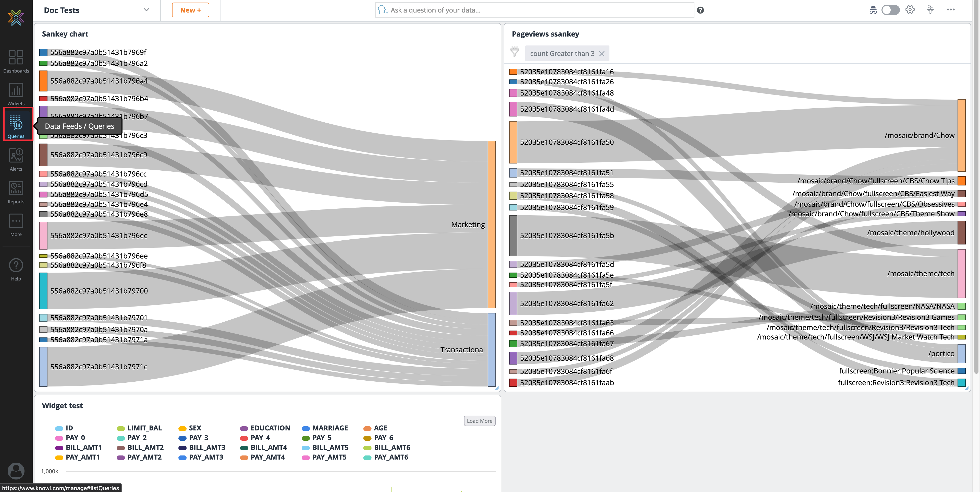
Task: Click the Ask a question of your data field
Action: (x=533, y=10)
